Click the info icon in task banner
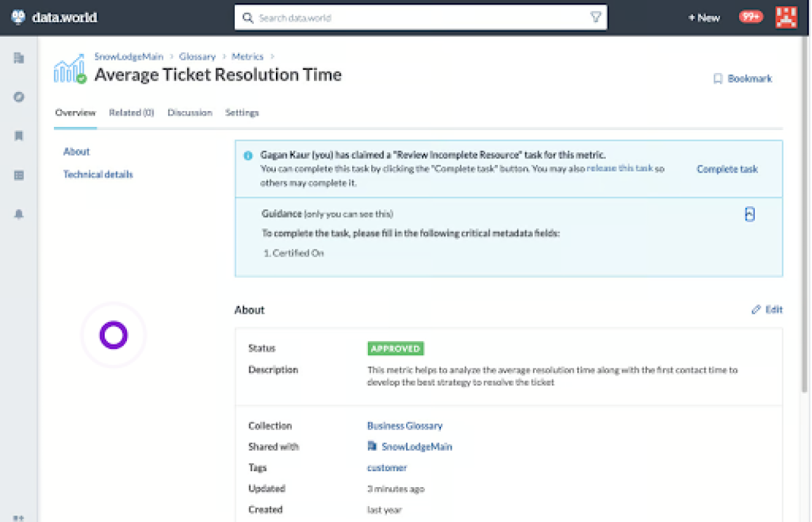The width and height of the screenshot is (812, 522). 248,155
